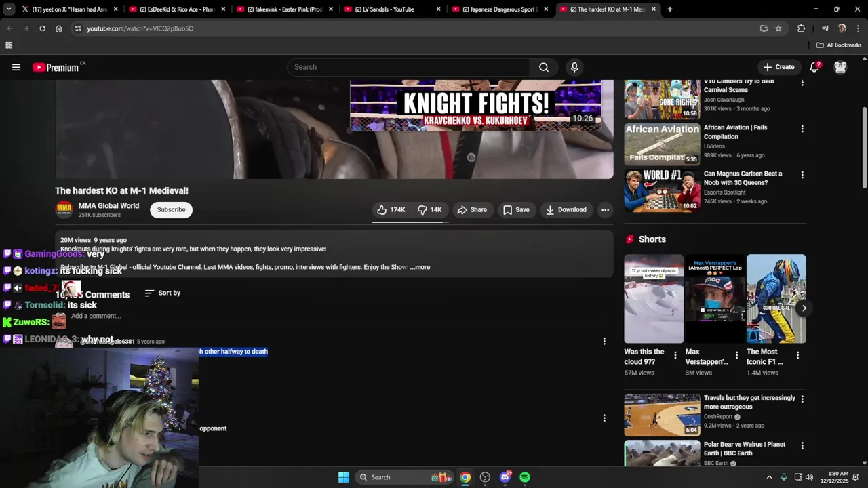Show hidden system tray icons

click(x=769, y=477)
